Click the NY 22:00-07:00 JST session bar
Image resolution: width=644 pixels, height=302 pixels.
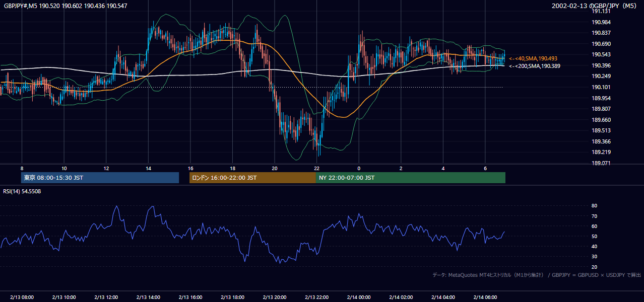coord(411,178)
